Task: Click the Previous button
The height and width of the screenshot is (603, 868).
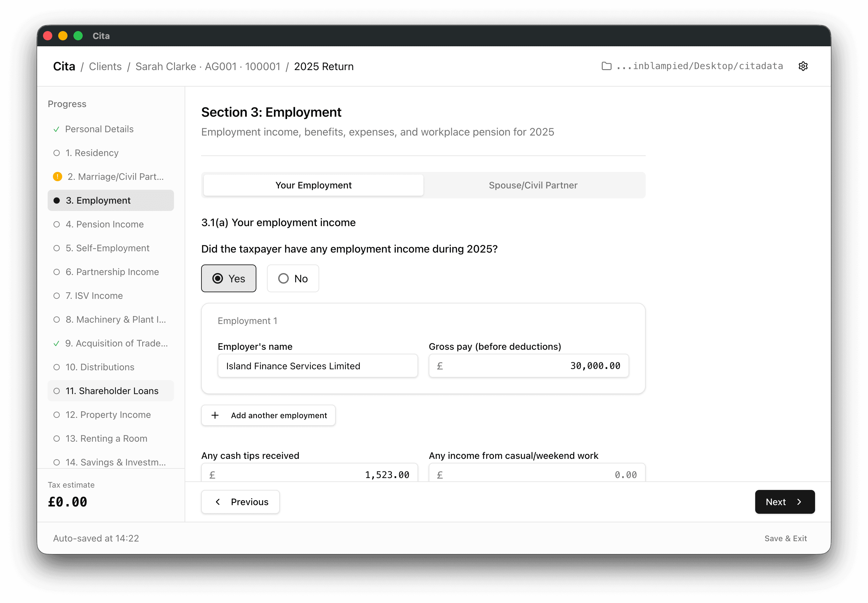Action: [240, 502]
